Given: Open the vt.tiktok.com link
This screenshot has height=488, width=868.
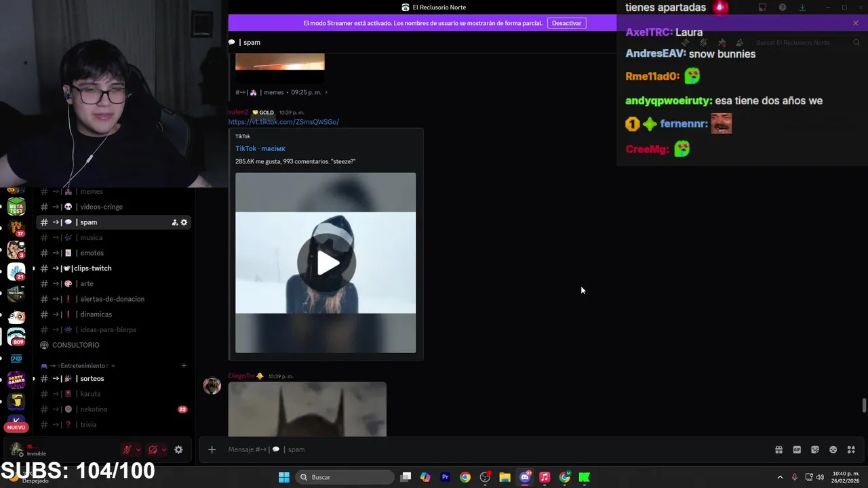Looking at the screenshot, I should (283, 122).
